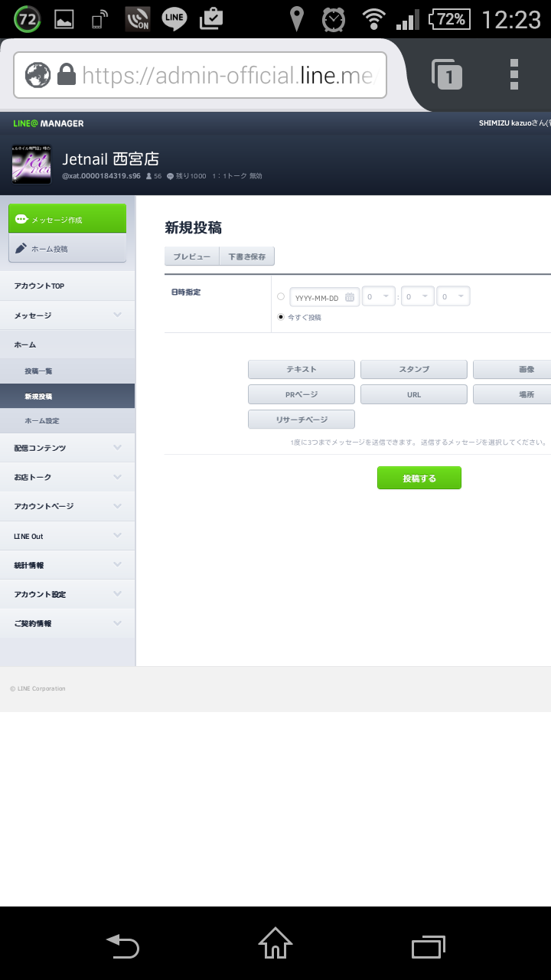Expand the アカウントページ sidebar section
The width and height of the screenshot is (551, 980).
(x=67, y=506)
